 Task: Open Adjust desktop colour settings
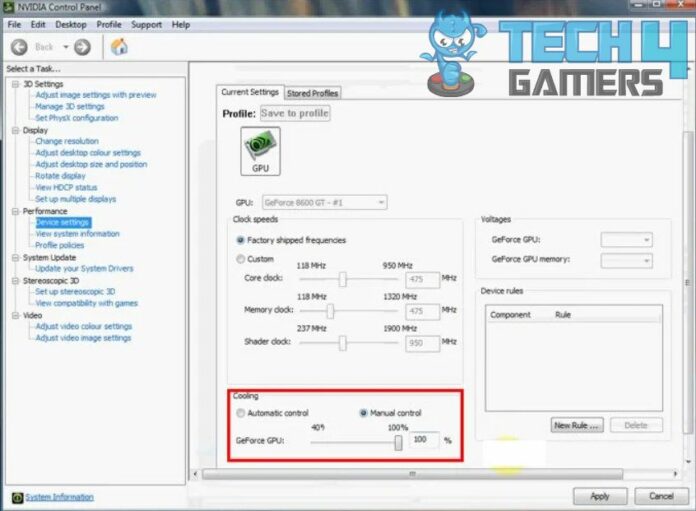coord(88,153)
